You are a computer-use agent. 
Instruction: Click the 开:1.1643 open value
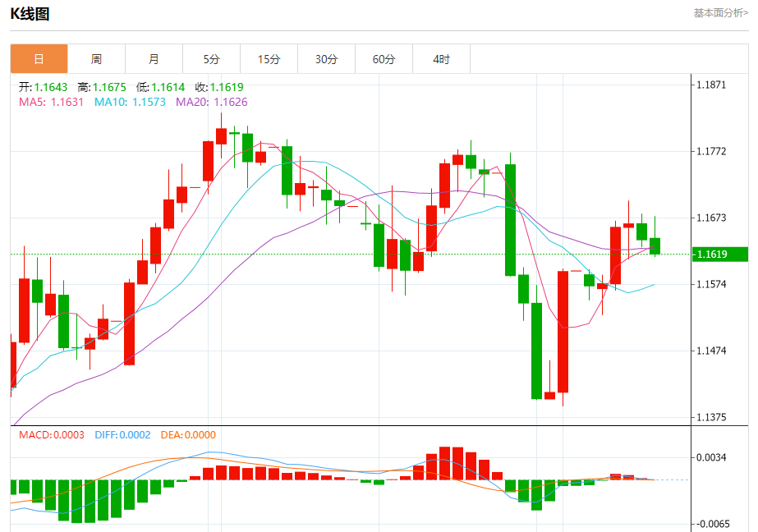pyautogui.click(x=43, y=87)
